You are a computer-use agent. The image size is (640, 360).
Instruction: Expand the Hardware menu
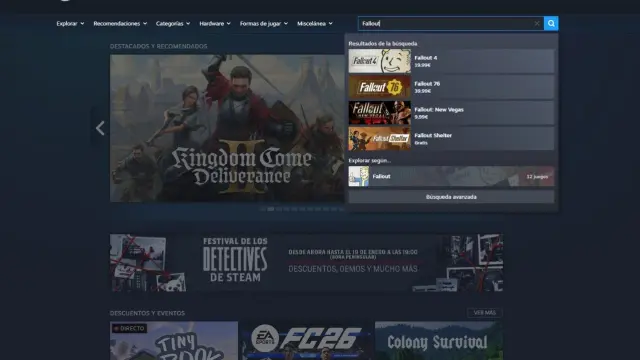coord(215,24)
